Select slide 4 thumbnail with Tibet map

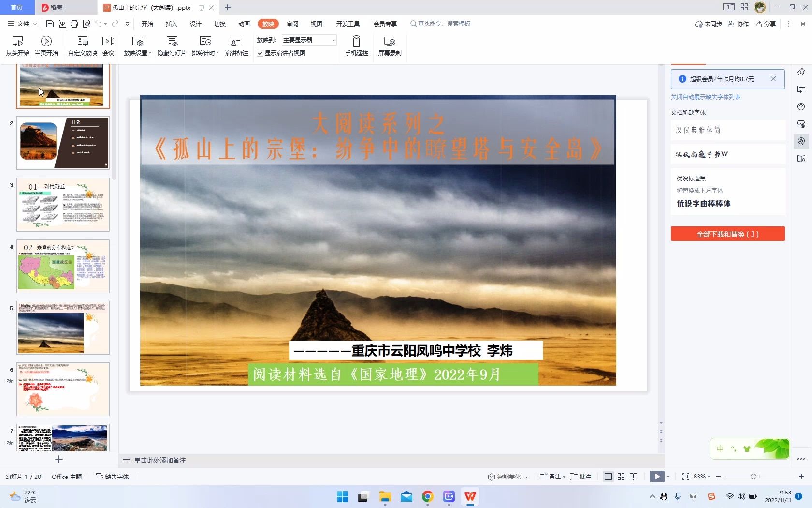63,266
